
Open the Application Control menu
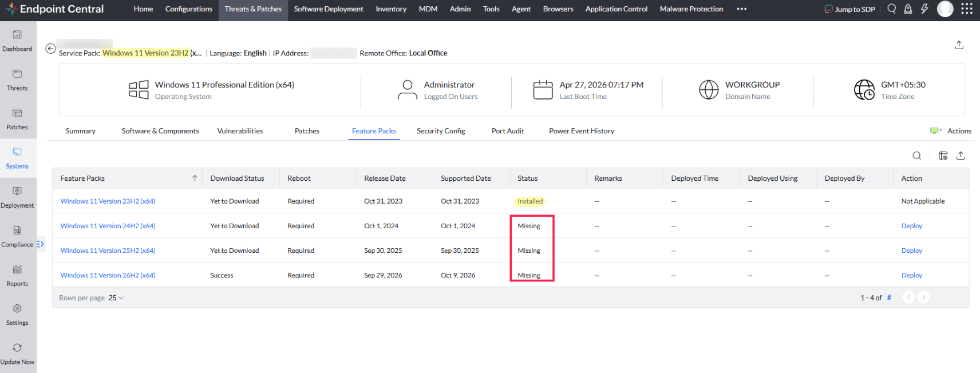point(617,9)
